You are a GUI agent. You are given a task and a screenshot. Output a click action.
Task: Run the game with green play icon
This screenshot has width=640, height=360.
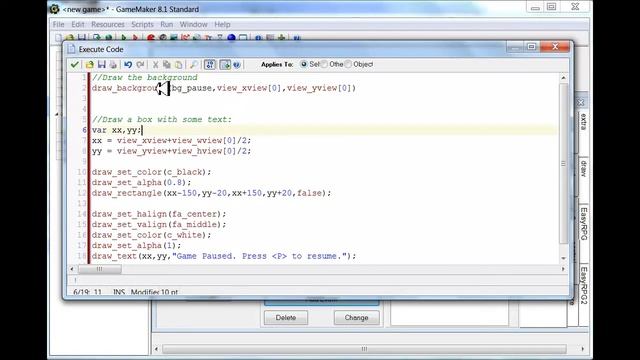123,38
